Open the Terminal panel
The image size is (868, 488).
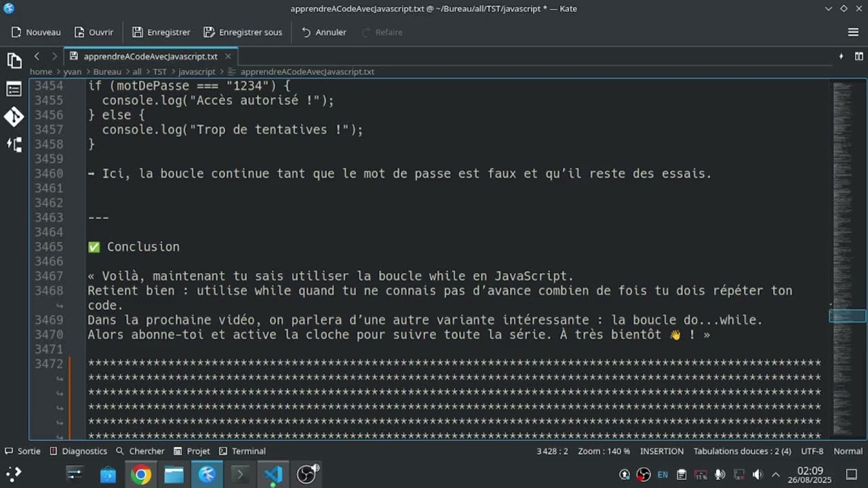tap(241, 451)
